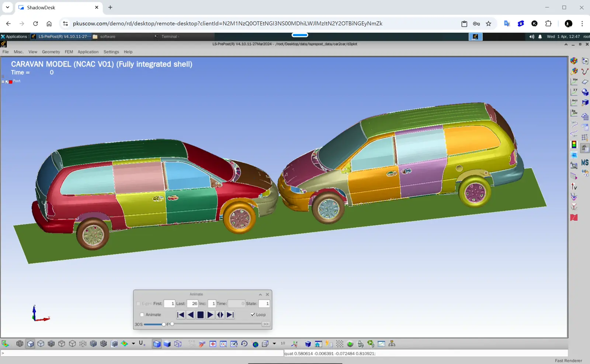Click the fringe color contour icon

[x=125, y=344]
